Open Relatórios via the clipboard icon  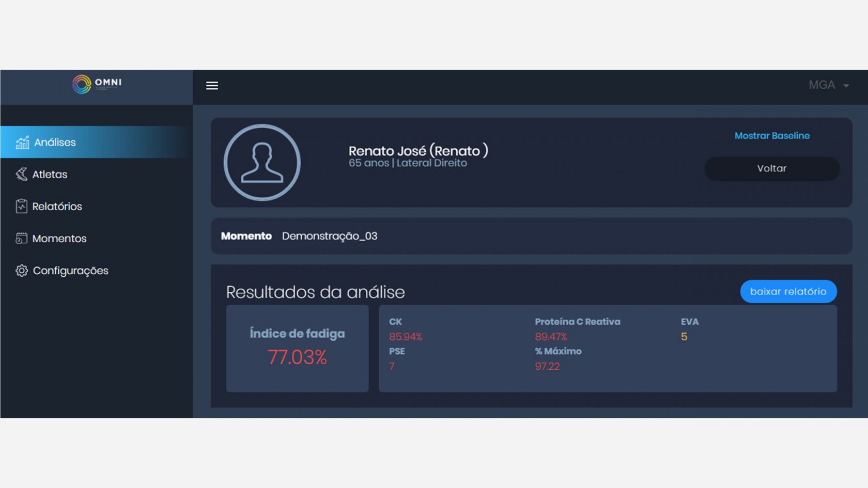coord(21,206)
